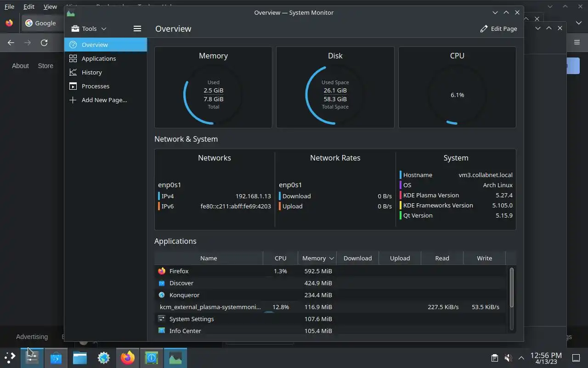The width and height of the screenshot is (588, 368).
Task: Click the plus icon for Add New Page
Action: (x=73, y=100)
